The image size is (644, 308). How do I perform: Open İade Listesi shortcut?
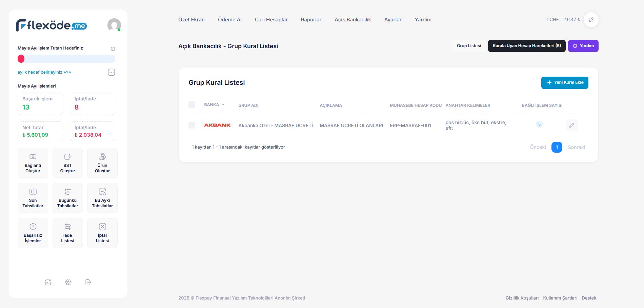coord(68,233)
